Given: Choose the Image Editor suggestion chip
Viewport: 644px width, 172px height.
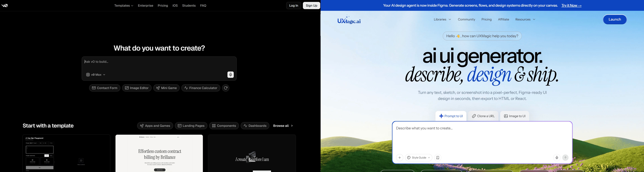Looking at the screenshot, I should coord(137,88).
